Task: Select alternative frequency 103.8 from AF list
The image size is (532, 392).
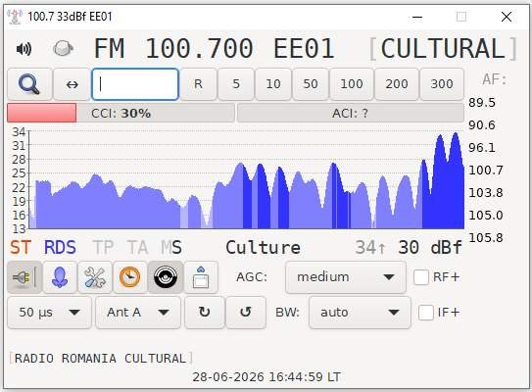Action: (486, 193)
